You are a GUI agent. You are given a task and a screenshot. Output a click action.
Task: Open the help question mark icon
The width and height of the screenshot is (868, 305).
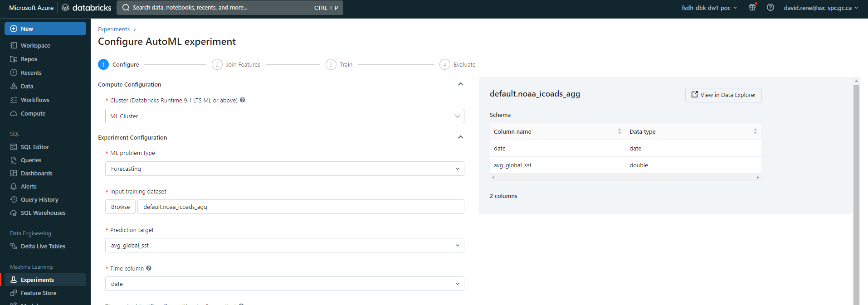click(770, 7)
